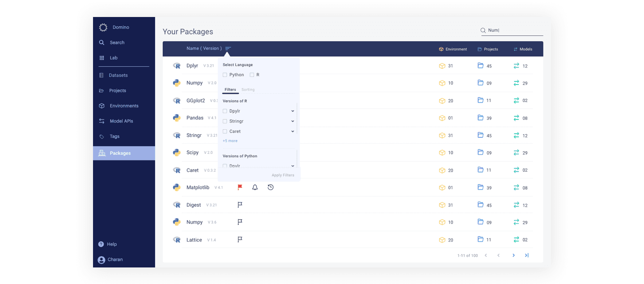Image resolution: width=644 pixels, height=284 pixels.
Task: Click the projects folder icon in Stringr row
Action: coord(480,135)
